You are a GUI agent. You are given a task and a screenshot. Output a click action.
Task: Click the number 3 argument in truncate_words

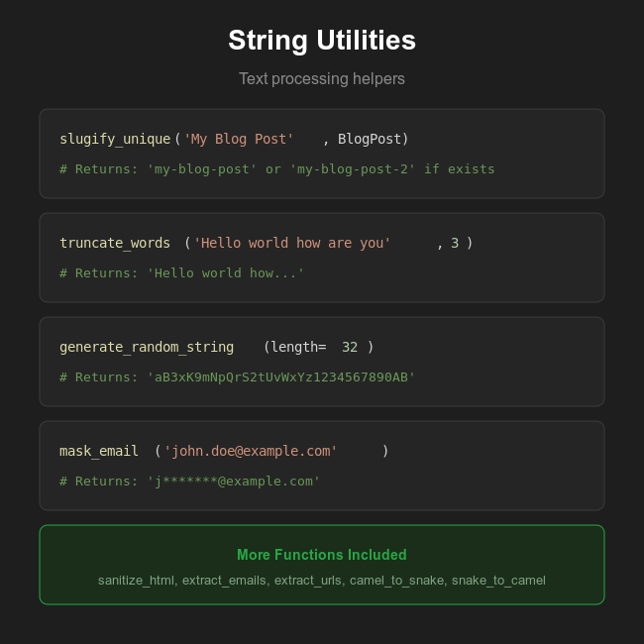[x=455, y=243]
